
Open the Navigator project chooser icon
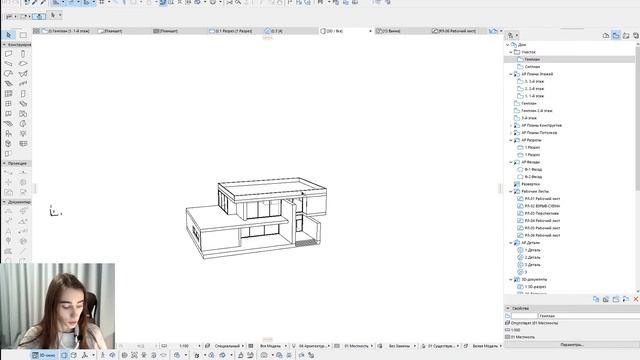click(x=512, y=36)
